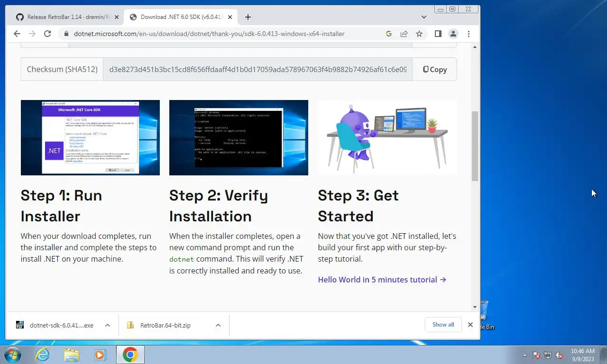The width and height of the screenshot is (607, 364).
Task: Click the vertical scrollbar thumb
Action: tap(475, 146)
